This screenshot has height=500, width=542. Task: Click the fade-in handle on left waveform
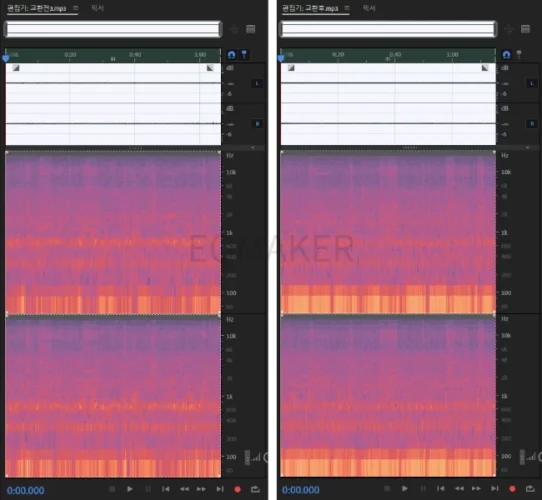tap(16, 68)
